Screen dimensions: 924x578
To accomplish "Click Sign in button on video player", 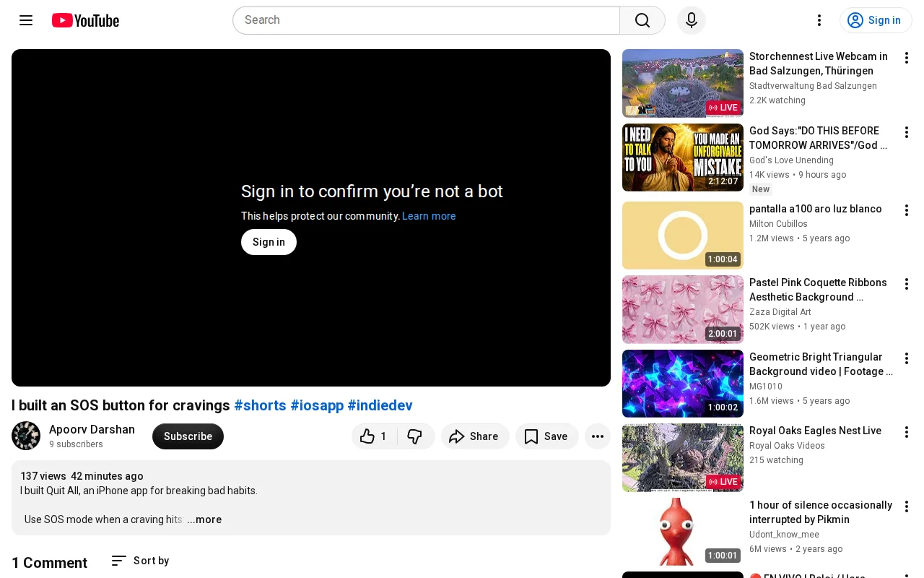I will point(269,242).
